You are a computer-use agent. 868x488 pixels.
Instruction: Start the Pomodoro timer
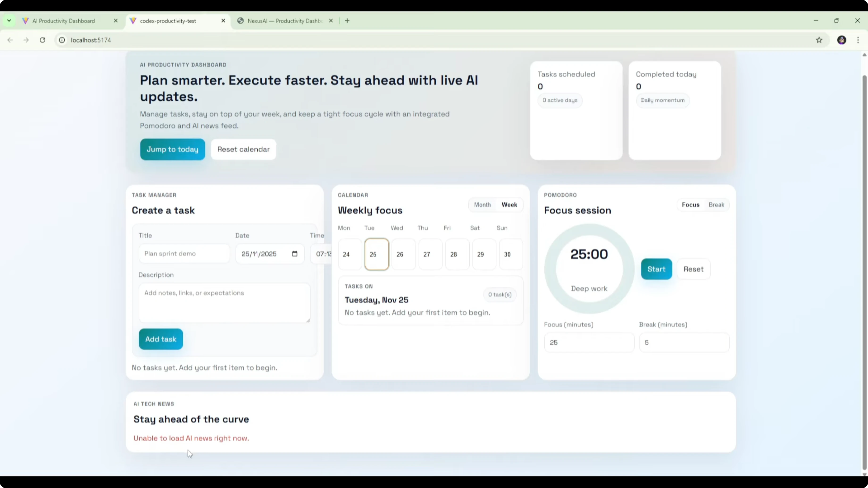tap(656, 269)
